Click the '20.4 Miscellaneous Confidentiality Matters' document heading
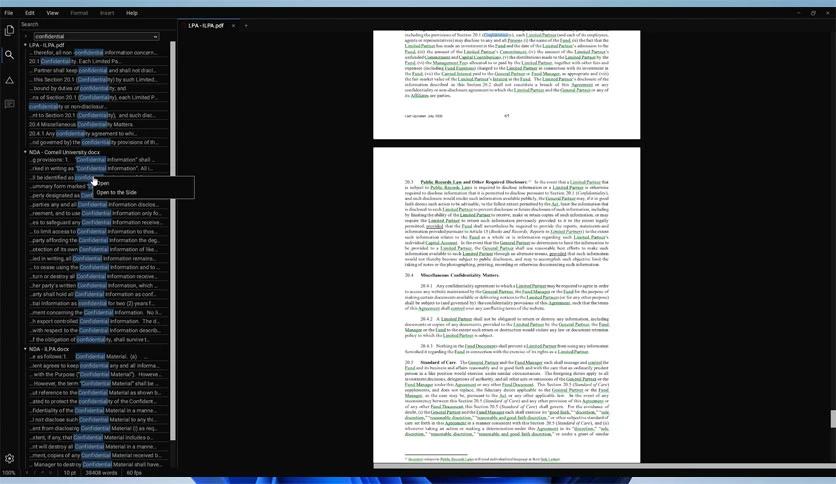 [452, 275]
